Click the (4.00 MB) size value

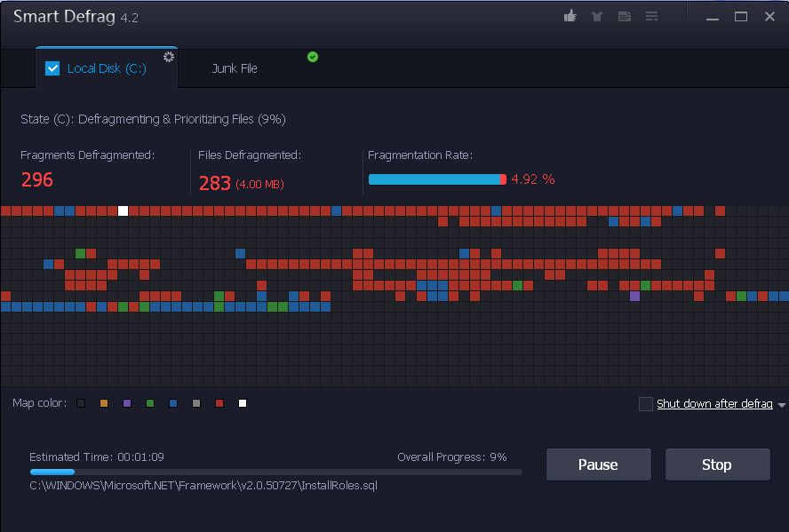tap(259, 185)
